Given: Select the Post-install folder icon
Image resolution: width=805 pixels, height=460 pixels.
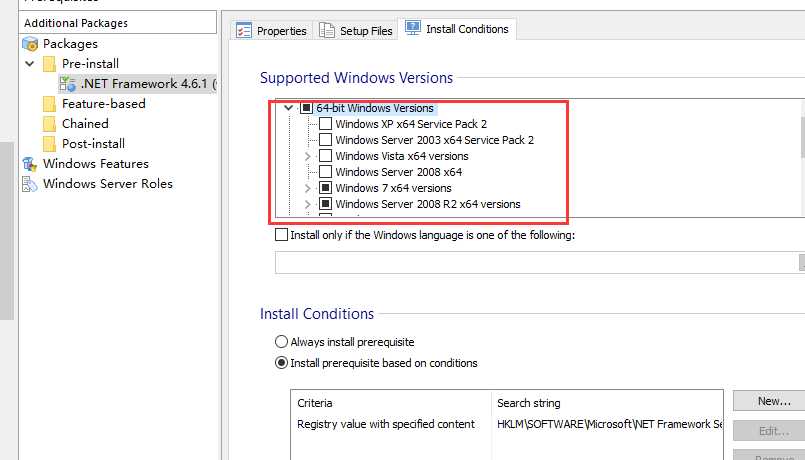Looking at the screenshot, I should pyautogui.click(x=50, y=144).
